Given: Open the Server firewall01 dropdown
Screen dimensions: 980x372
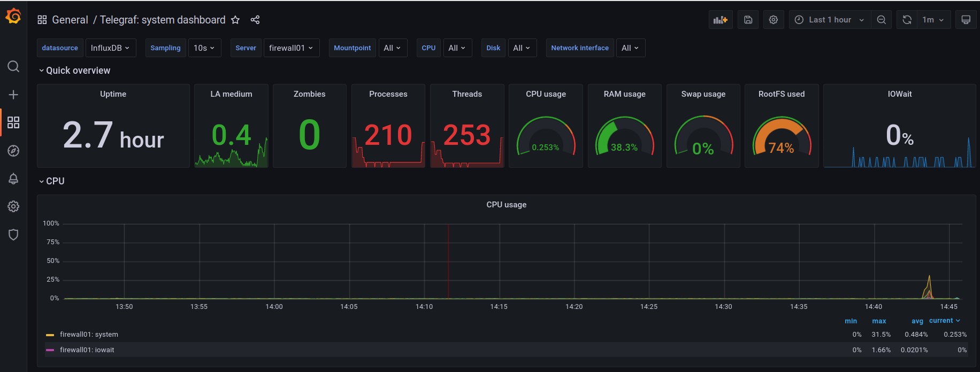Looking at the screenshot, I should pyautogui.click(x=291, y=48).
